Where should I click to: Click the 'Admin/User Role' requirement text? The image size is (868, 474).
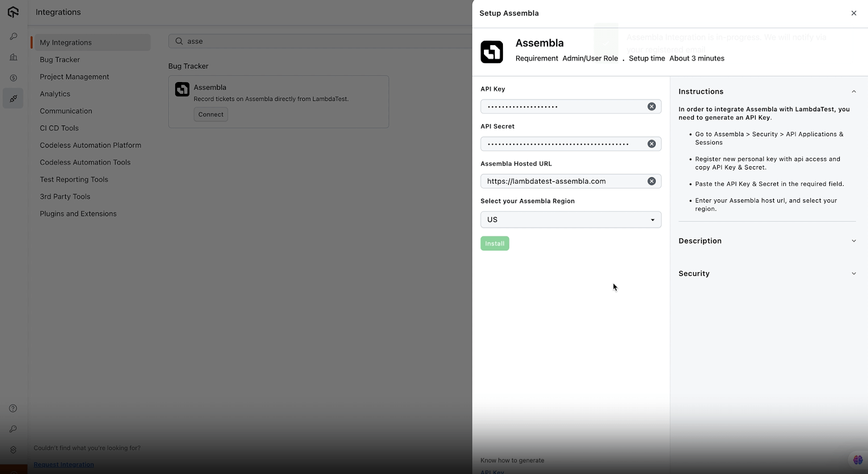(590, 59)
